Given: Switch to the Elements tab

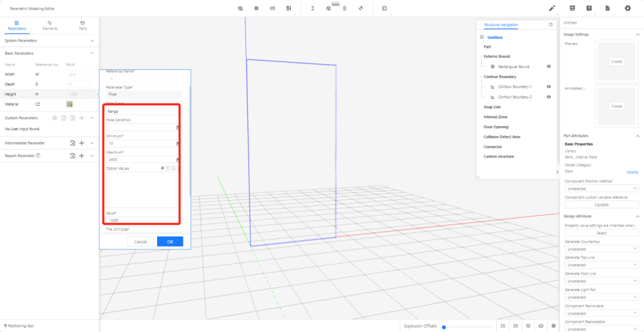Looking at the screenshot, I should (50, 25).
